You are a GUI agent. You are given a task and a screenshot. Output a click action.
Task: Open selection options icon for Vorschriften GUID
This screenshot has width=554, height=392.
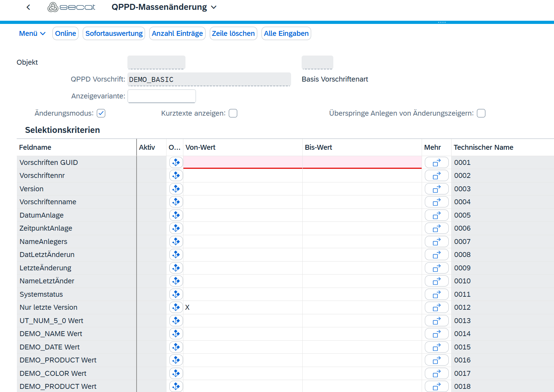[x=176, y=162]
